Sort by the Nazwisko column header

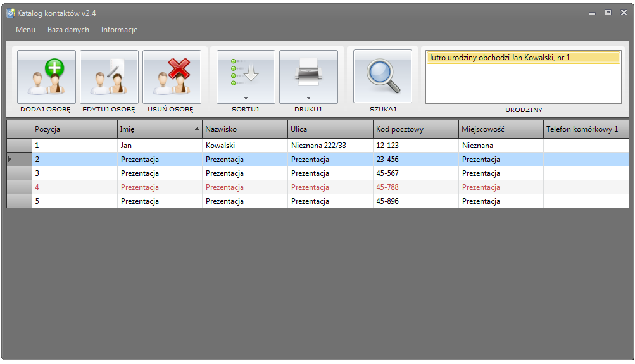click(245, 129)
